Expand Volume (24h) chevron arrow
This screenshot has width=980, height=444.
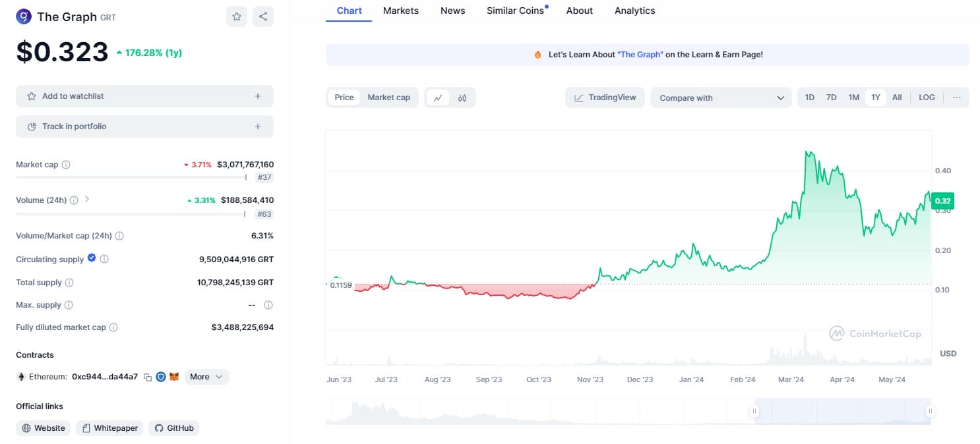[87, 199]
